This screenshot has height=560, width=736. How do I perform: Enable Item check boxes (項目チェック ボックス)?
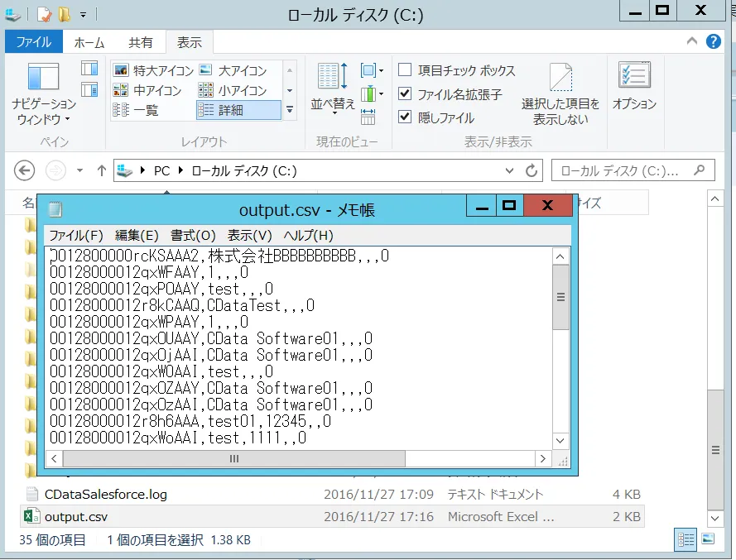[405, 70]
